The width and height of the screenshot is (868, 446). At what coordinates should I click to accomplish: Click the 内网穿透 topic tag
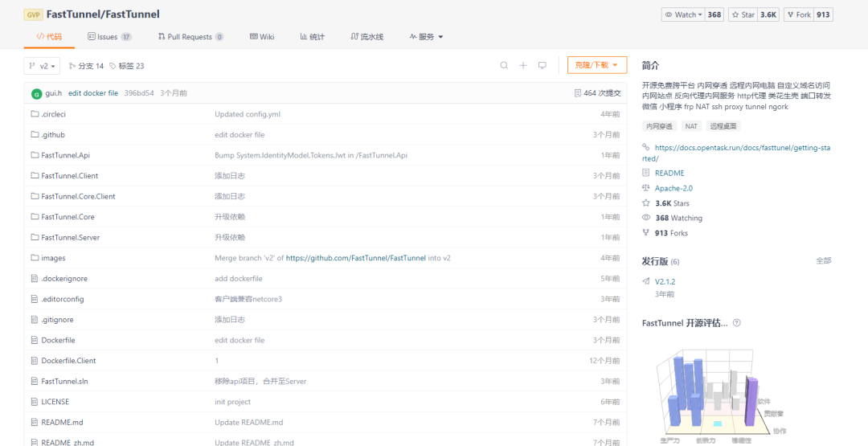(x=659, y=126)
